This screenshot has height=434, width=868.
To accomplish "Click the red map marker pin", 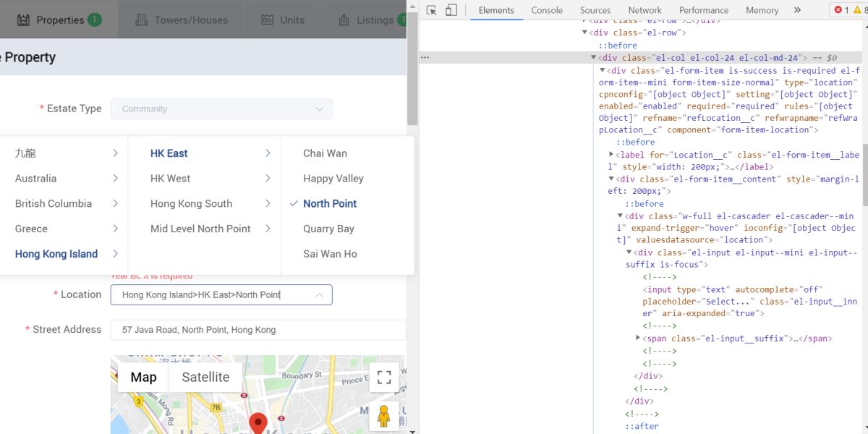I will (x=258, y=424).
